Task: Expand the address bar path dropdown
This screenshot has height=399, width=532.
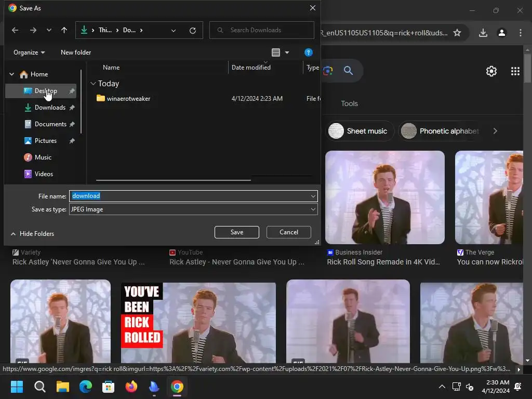Action: coord(174,31)
